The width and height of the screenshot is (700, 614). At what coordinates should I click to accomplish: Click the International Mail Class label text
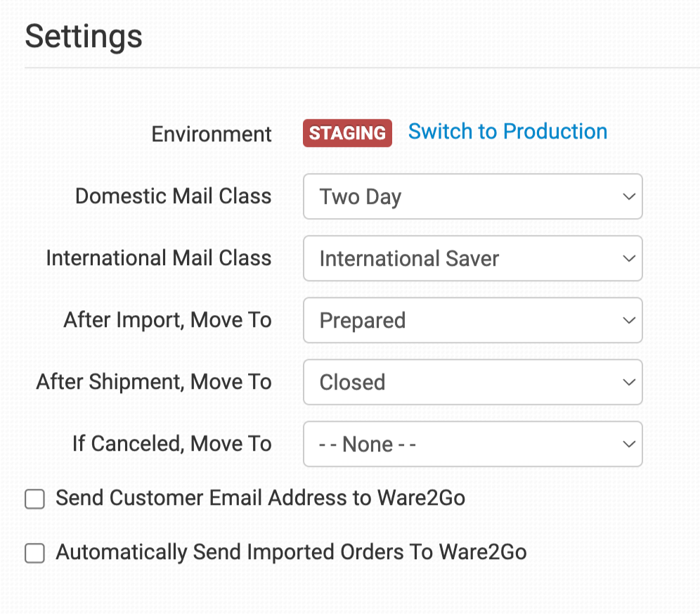pos(158,258)
